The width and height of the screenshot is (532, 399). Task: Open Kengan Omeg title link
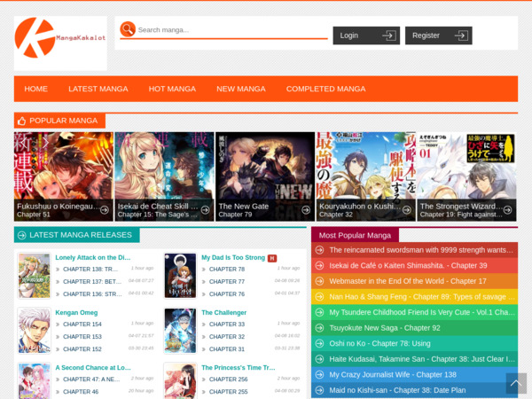76,312
